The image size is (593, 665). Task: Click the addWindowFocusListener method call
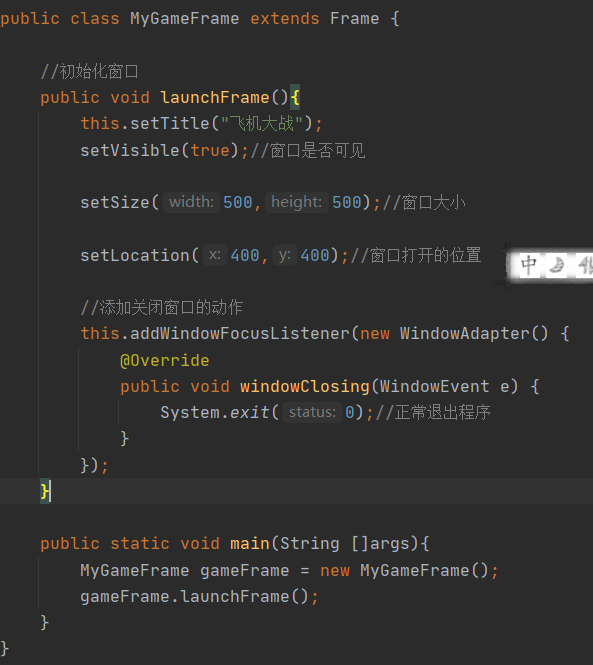[x=240, y=333]
